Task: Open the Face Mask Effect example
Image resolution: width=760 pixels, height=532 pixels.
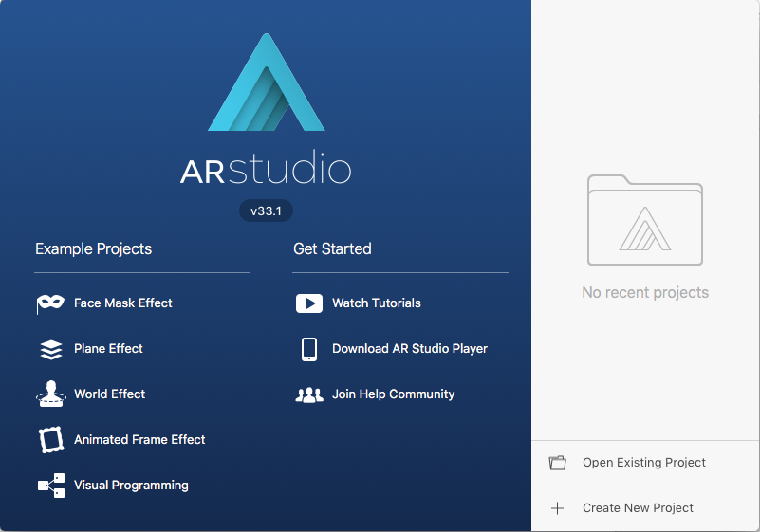Action: pyautogui.click(x=123, y=303)
